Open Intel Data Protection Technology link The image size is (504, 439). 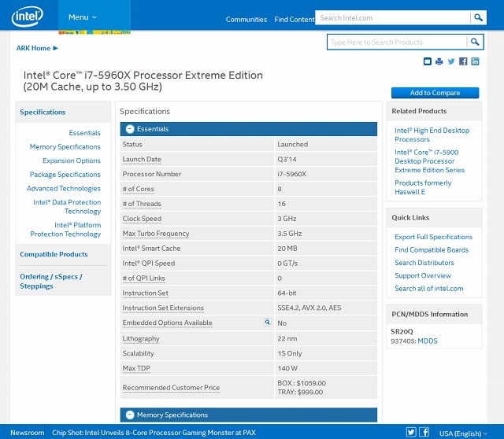(x=67, y=206)
